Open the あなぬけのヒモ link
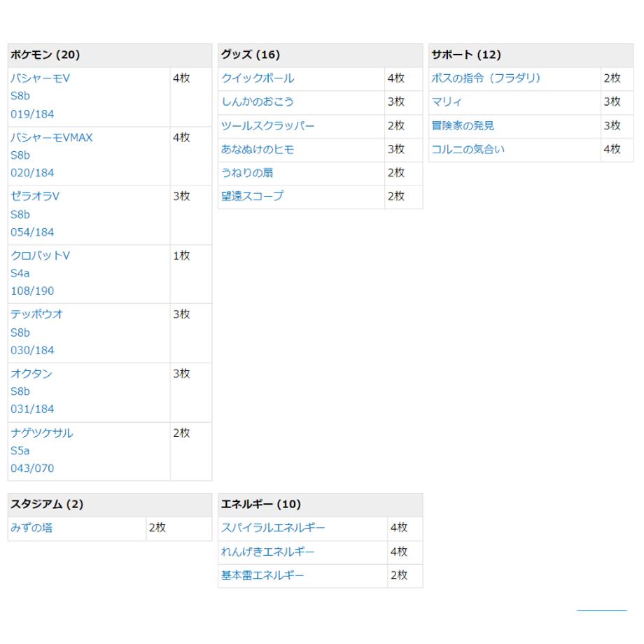 258,149
